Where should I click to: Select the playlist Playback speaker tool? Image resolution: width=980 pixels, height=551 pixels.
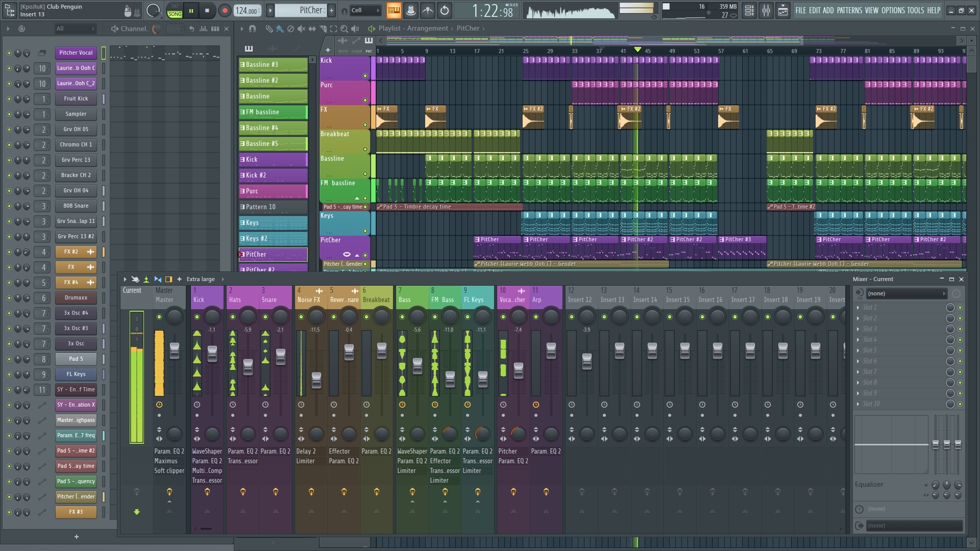[x=355, y=29]
